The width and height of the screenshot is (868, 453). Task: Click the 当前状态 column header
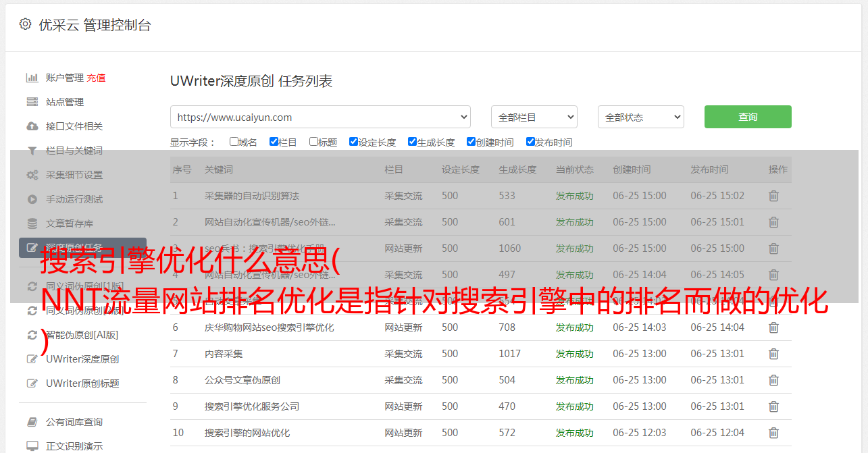[x=575, y=169]
